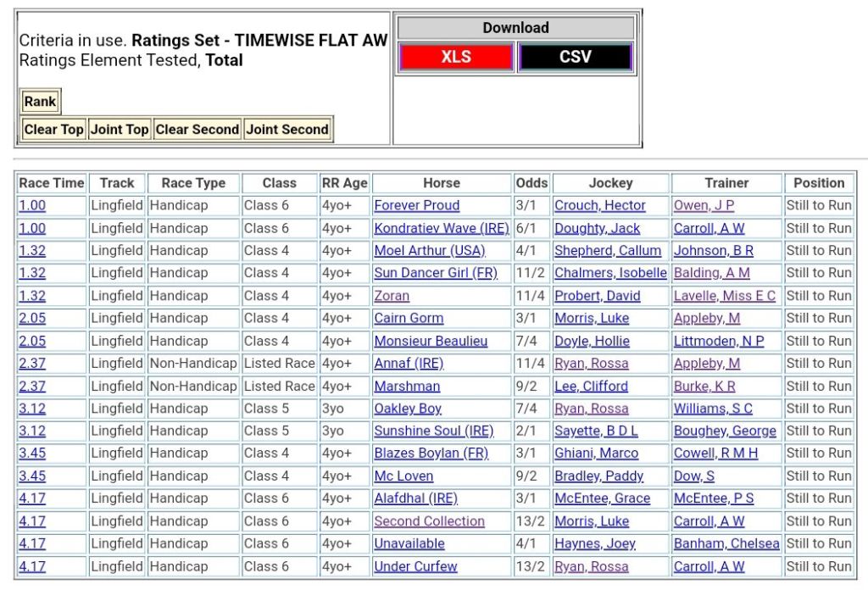Click the 2.37 race time for Annaf
This screenshot has width=868, height=590.
coord(32,363)
